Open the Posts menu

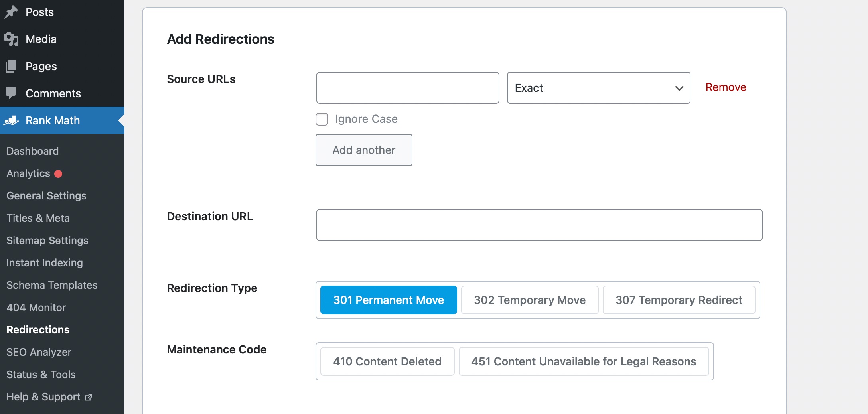(x=62, y=12)
